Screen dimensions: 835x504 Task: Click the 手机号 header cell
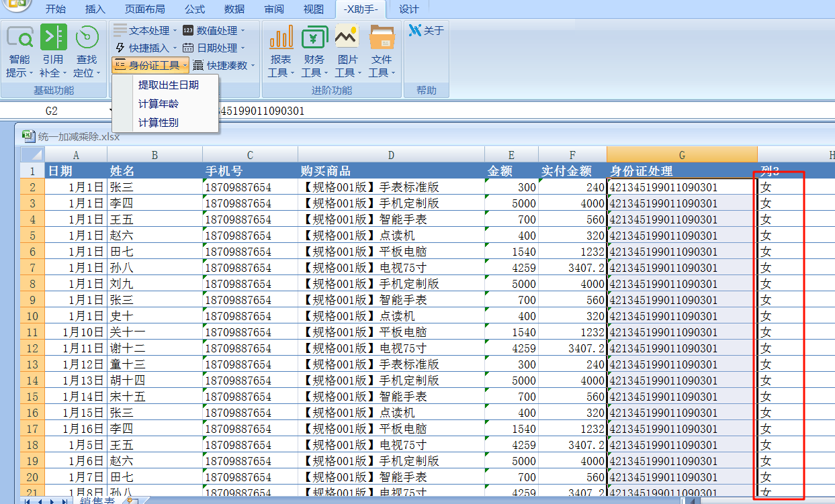pos(250,170)
